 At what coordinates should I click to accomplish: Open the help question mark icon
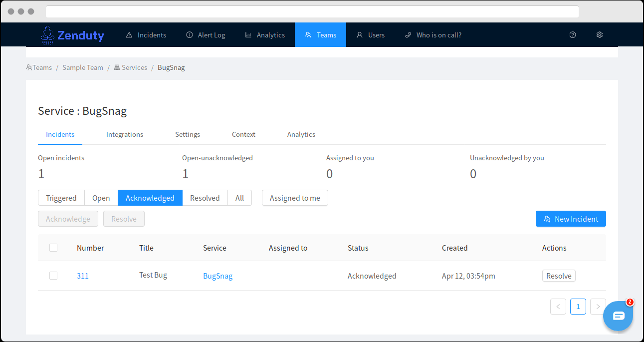pyautogui.click(x=573, y=35)
